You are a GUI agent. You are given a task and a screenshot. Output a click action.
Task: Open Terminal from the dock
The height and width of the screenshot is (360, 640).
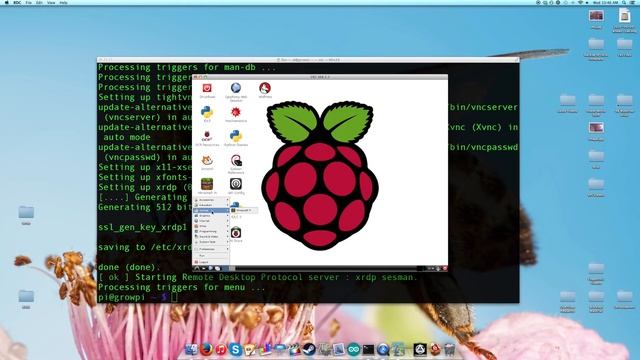tap(368, 349)
